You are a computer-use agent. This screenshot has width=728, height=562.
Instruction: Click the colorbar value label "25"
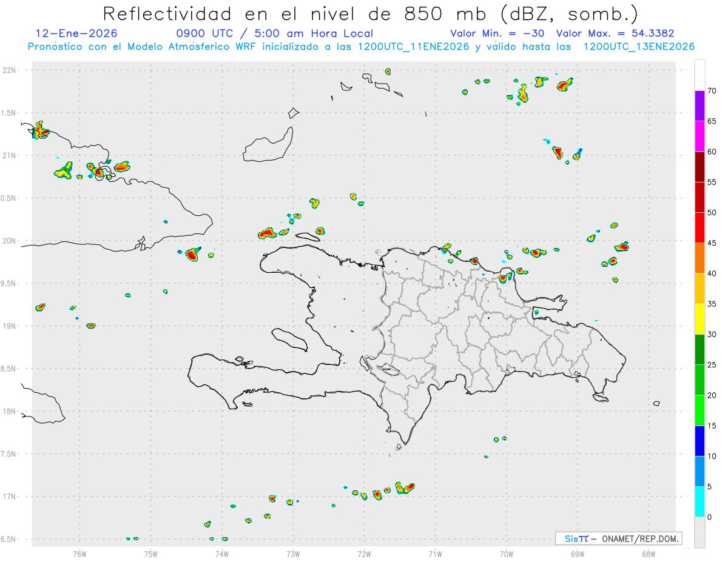click(x=712, y=364)
